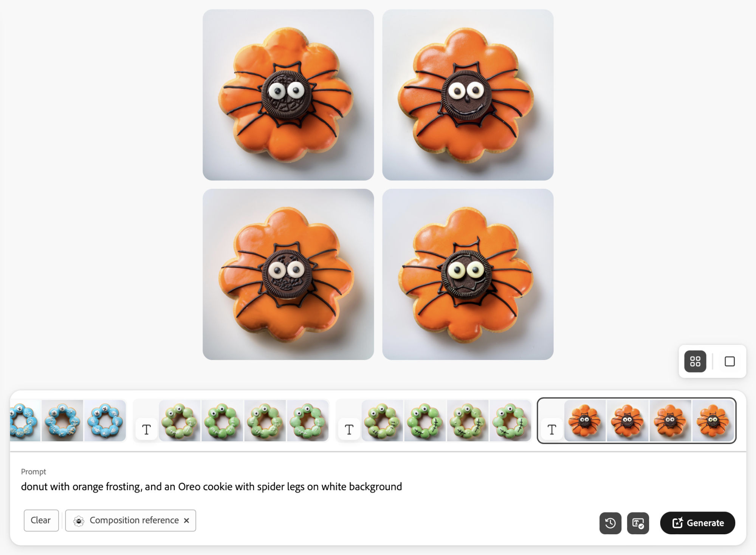Select the rightmost blue donut history thumbnail

(x=105, y=421)
